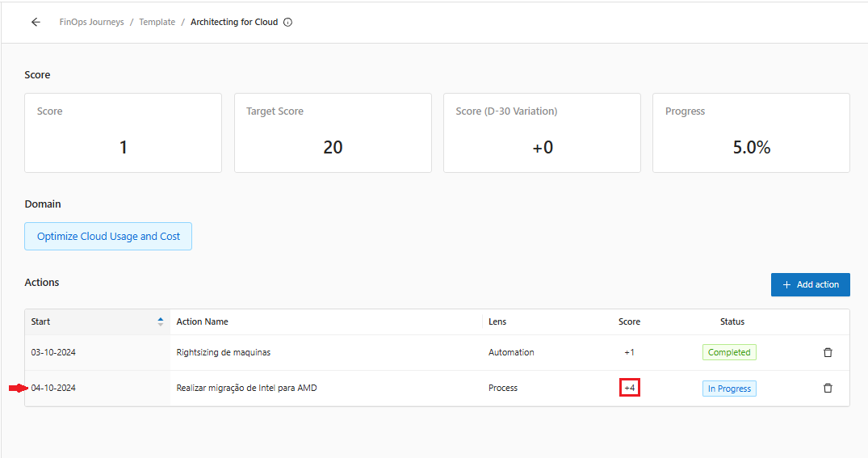Open Realizar migração de Intel para AMD

[246, 389]
